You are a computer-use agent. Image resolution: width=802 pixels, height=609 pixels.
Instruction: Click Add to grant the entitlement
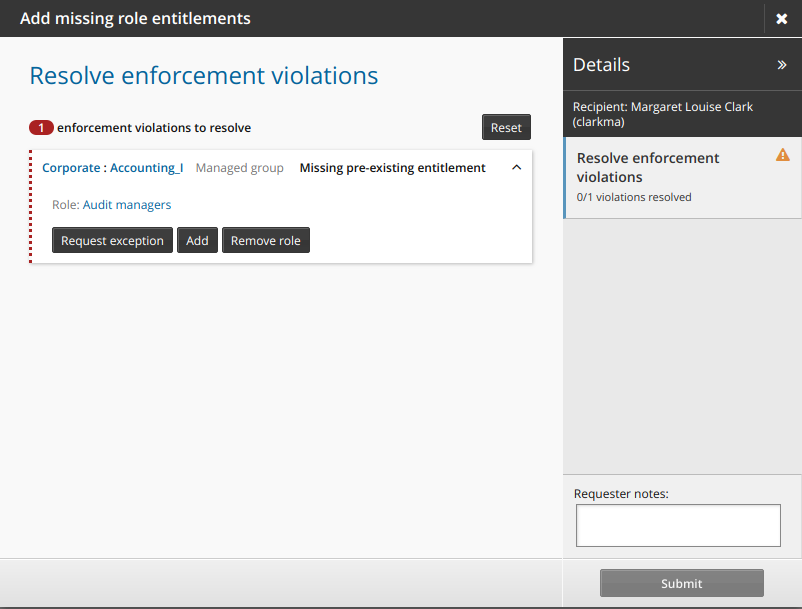[x=197, y=240]
